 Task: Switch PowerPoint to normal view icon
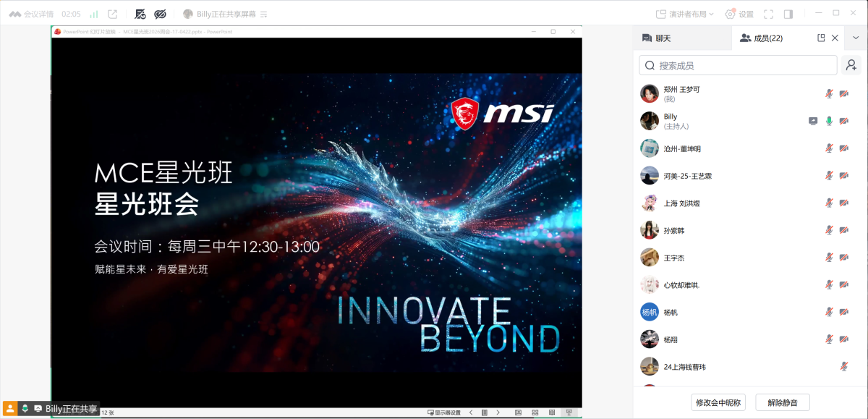(518, 412)
